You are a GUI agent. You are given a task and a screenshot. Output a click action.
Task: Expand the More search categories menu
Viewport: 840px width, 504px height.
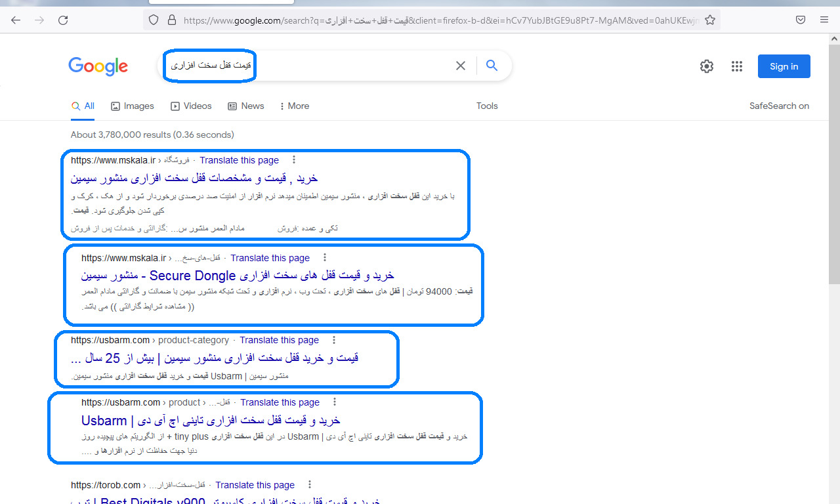click(294, 106)
